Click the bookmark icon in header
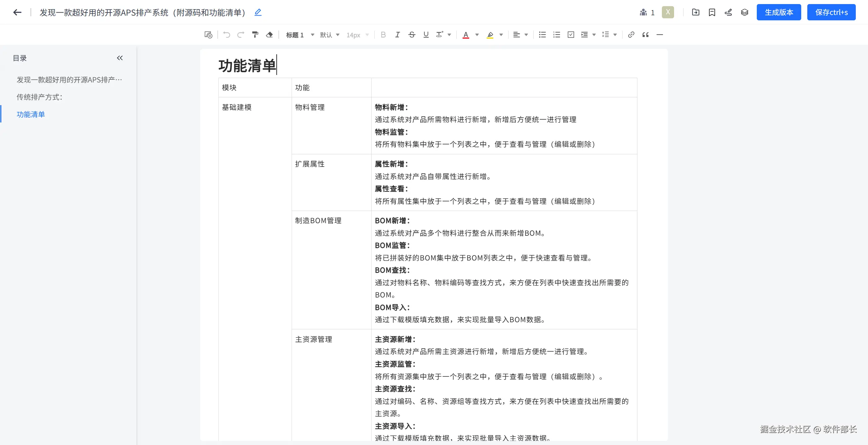 [712, 13]
